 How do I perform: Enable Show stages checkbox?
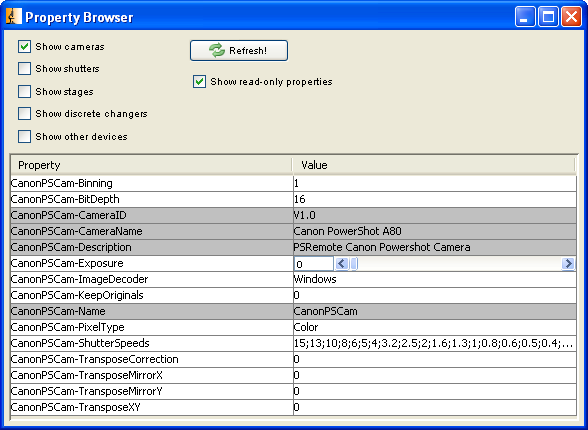point(24,91)
